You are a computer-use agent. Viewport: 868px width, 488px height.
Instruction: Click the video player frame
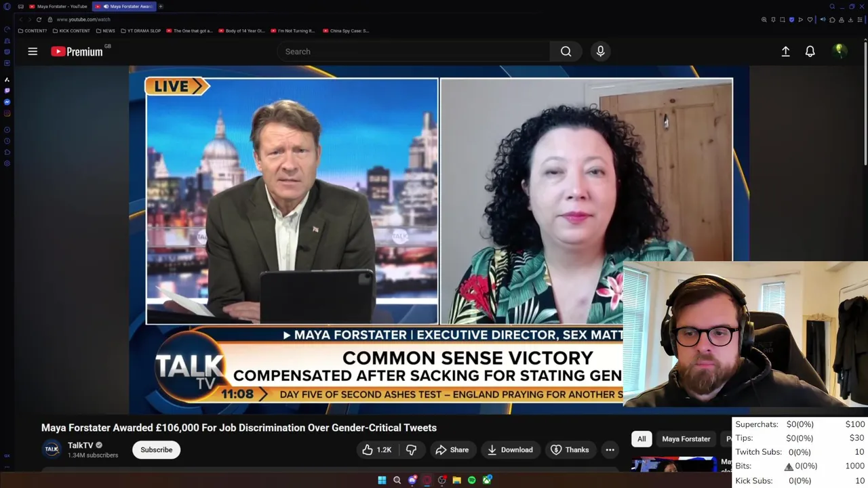[439, 240]
